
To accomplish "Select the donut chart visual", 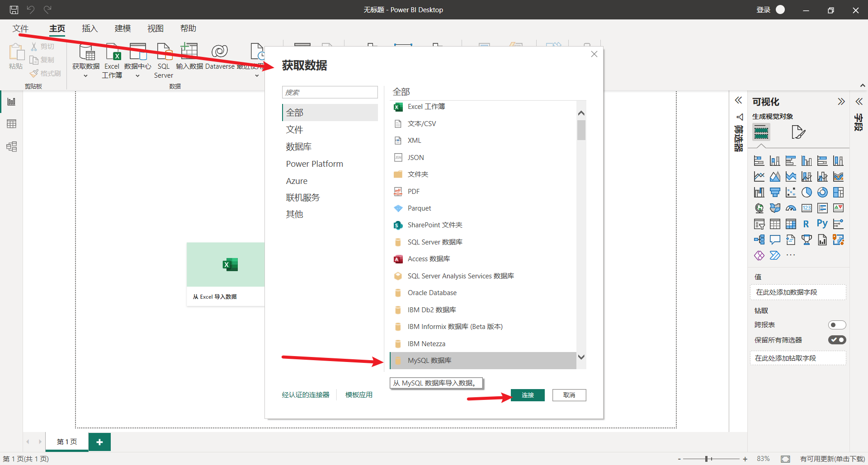I will [x=822, y=193].
